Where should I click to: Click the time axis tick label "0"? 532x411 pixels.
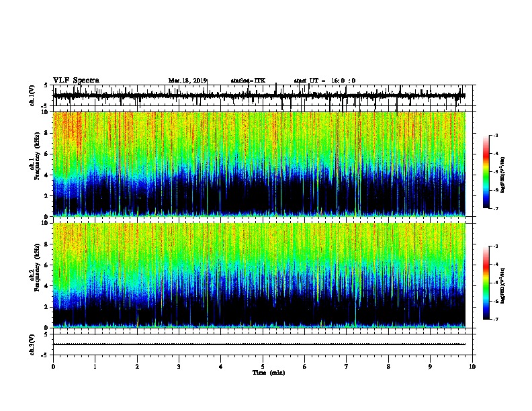coord(53,367)
